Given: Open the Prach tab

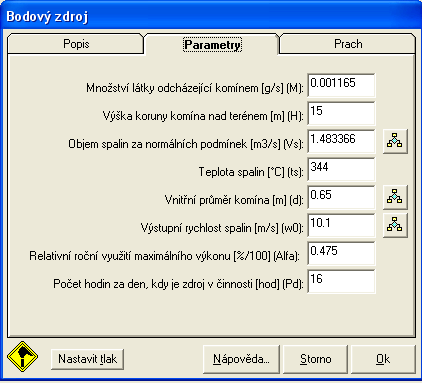Looking at the screenshot, I should (x=348, y=44).
